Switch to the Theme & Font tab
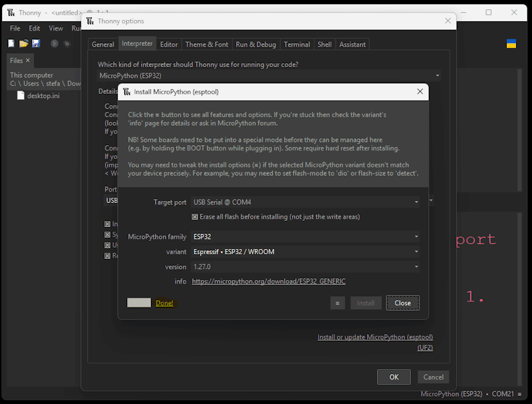Viewport: 532px width, 404px height. point(206,44)
